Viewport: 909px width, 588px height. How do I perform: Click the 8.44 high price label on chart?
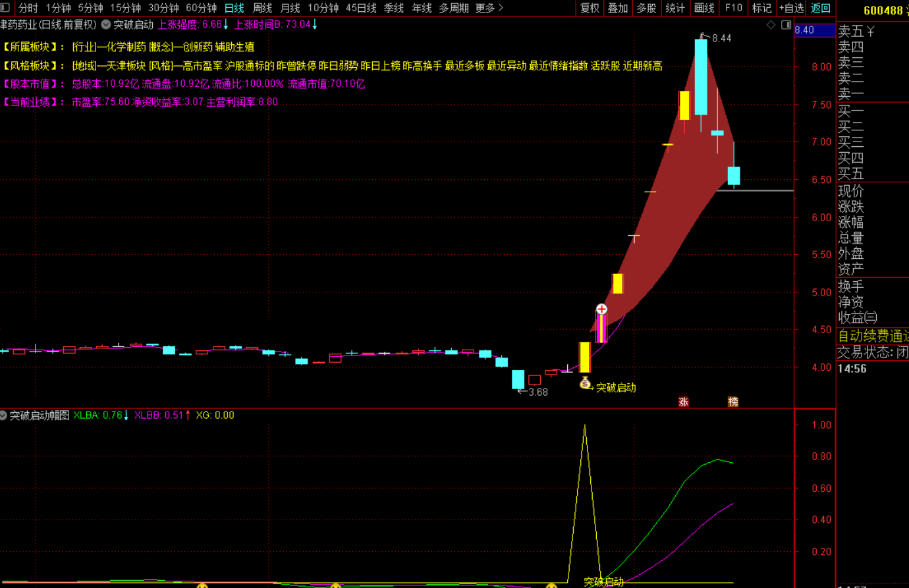coord(721,38)
